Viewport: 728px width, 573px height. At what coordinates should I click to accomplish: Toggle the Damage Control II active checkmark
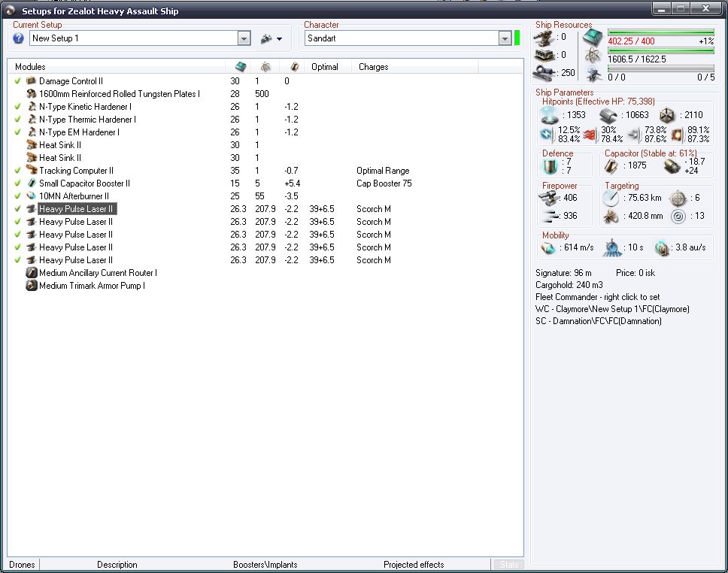click(x=17, y=80)
